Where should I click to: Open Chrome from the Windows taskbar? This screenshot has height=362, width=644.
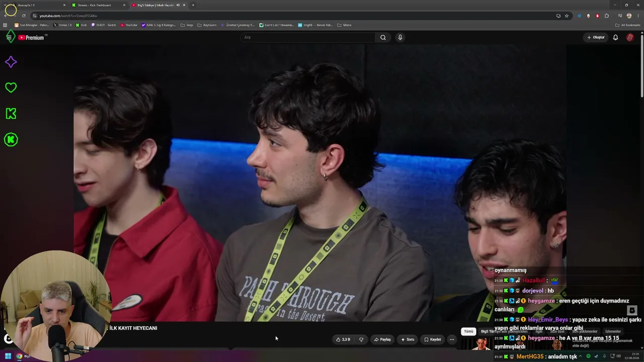click(x=19, y=356)
